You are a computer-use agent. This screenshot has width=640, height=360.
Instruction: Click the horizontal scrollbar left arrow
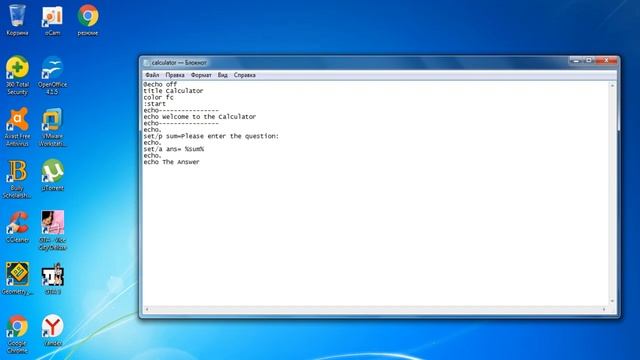tap(147, 309)
